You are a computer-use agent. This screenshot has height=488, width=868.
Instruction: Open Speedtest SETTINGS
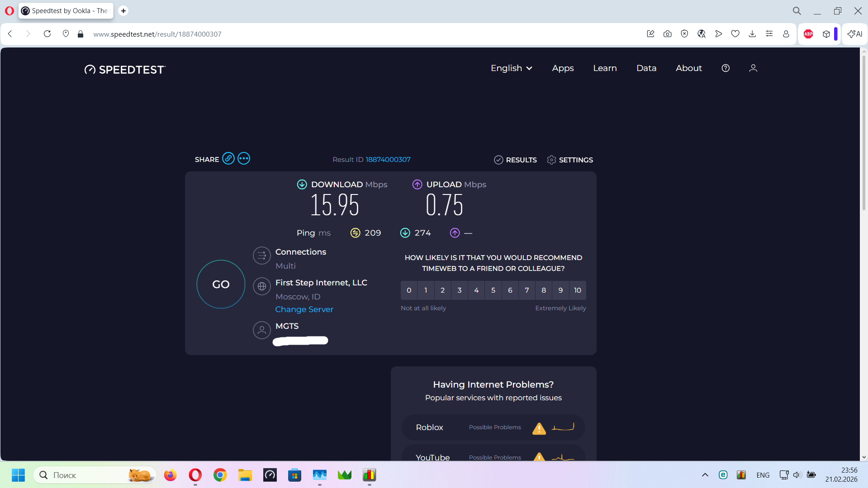pos(570,160)
